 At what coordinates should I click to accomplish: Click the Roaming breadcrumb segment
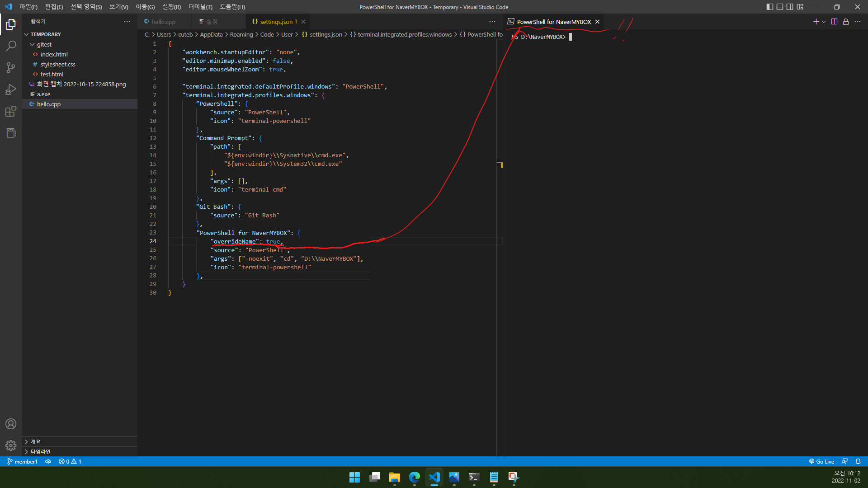coord(241,34)
